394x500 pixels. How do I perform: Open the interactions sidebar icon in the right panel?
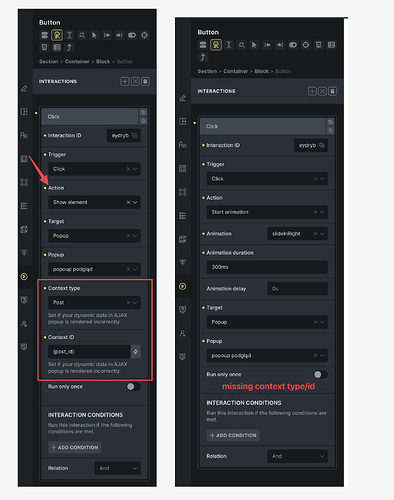click(183, 286)
